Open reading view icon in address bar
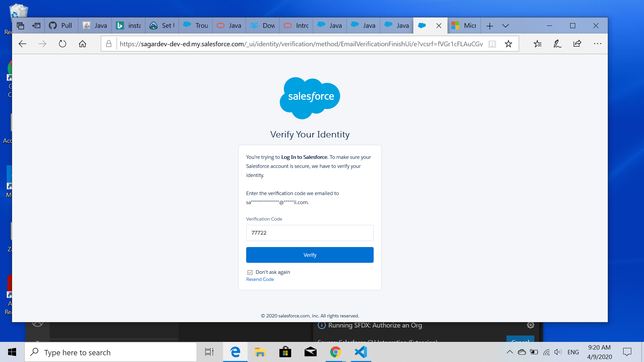Image resolution: width=644 pixels, height=362 pixels. 492,44
